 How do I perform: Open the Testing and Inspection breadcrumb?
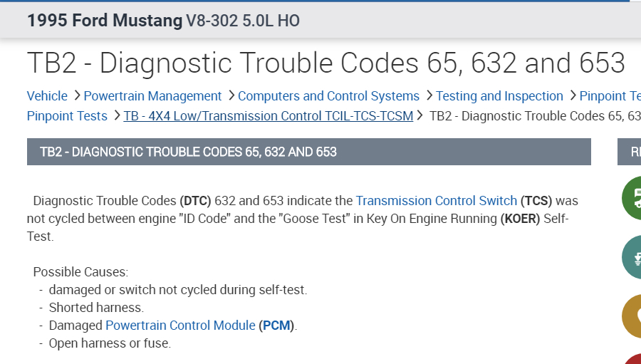point(499,96)
